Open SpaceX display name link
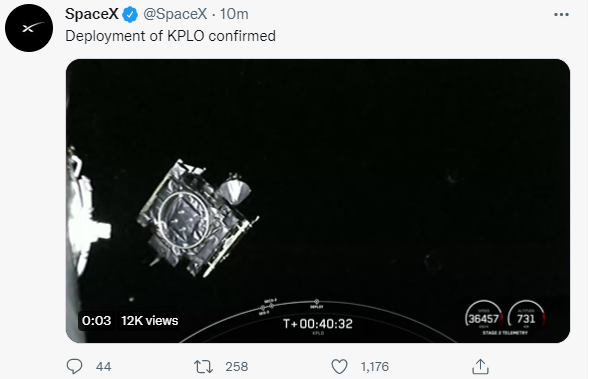This screenshot has width=589, height=379. (92, 14)
